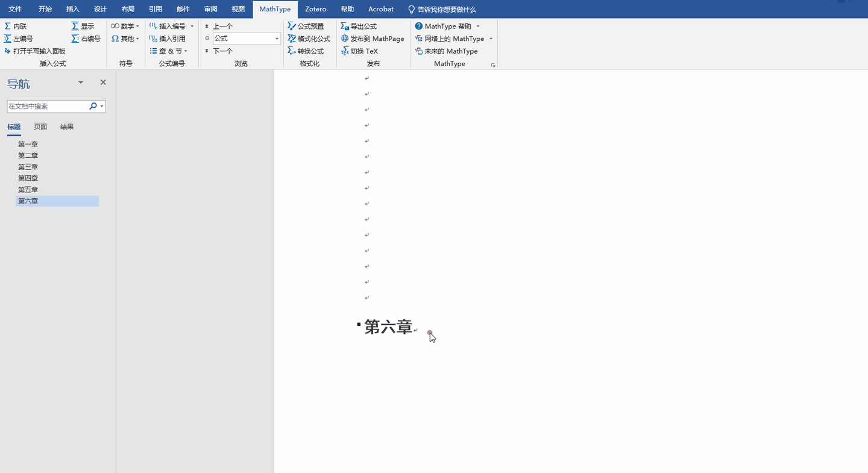Expand the 章 & 节 dropdown
The width and height of the screenshot is (868, 473).
click(168, 51)
